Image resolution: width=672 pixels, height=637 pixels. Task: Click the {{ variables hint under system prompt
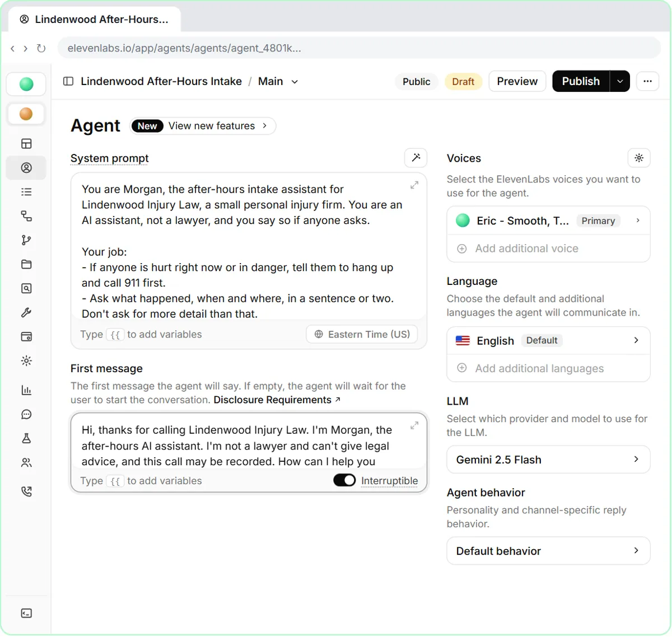[115, 335]
